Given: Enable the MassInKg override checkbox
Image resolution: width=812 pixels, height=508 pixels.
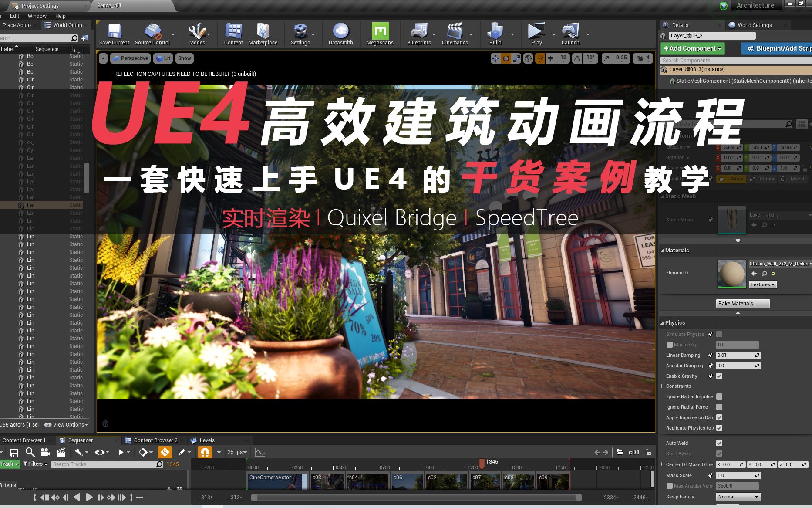Looking at the screenshot, I should point(670,345).
